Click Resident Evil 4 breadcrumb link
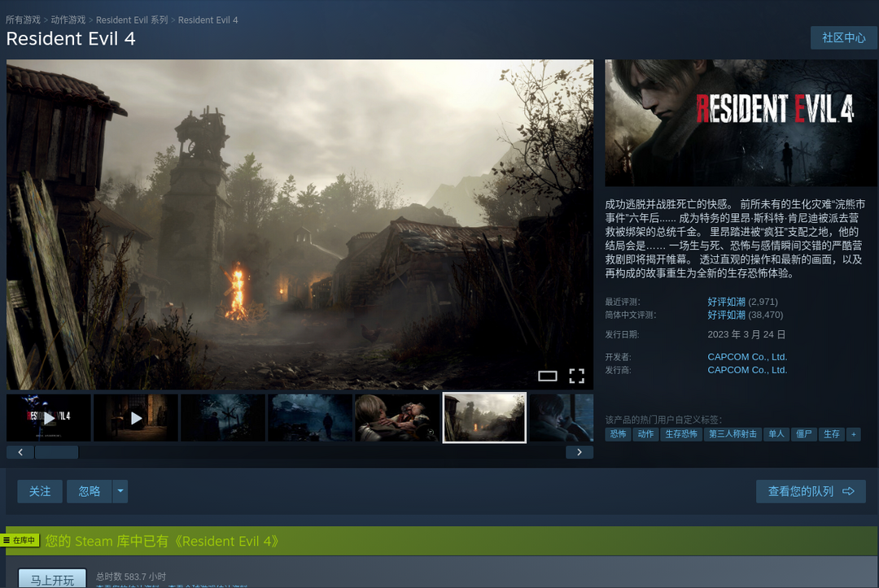This screenshot has height=588, width=879. [x=208, y=20]
